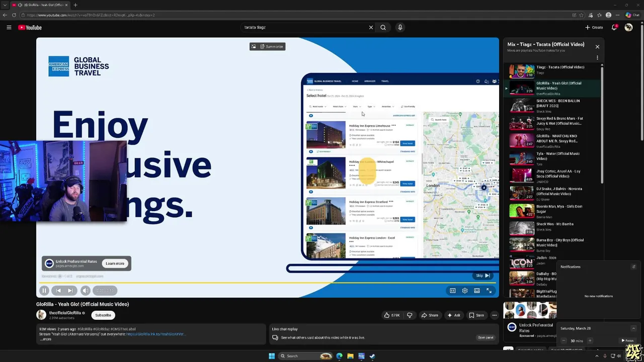Viewport: 644px width, 362px height.
Task: Open Mix playlist options menu
Action: pyautogui.click(x=597, y=58)
